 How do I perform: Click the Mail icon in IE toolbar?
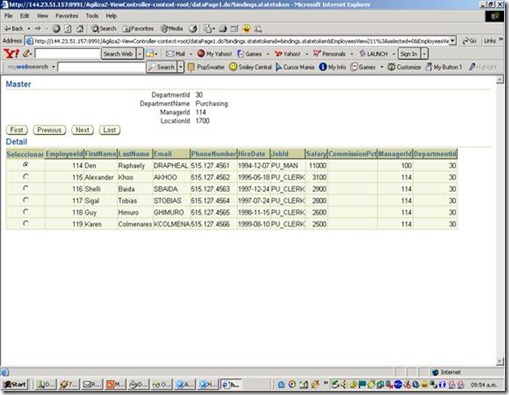coord(208,29)
